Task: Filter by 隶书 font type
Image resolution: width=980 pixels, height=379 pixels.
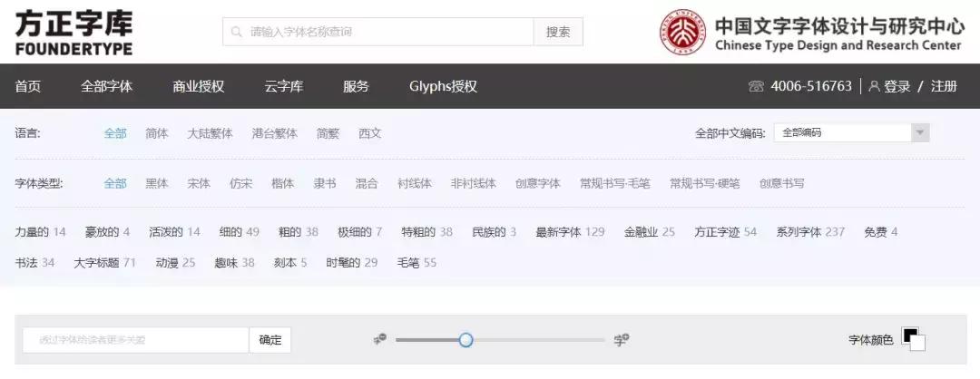Action: point(324,183)
